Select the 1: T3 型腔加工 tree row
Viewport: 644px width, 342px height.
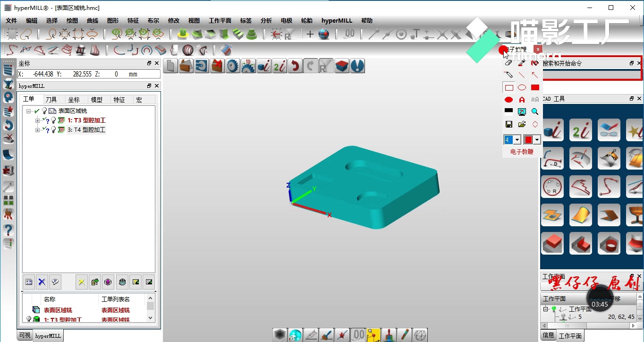tap(86, 120)
